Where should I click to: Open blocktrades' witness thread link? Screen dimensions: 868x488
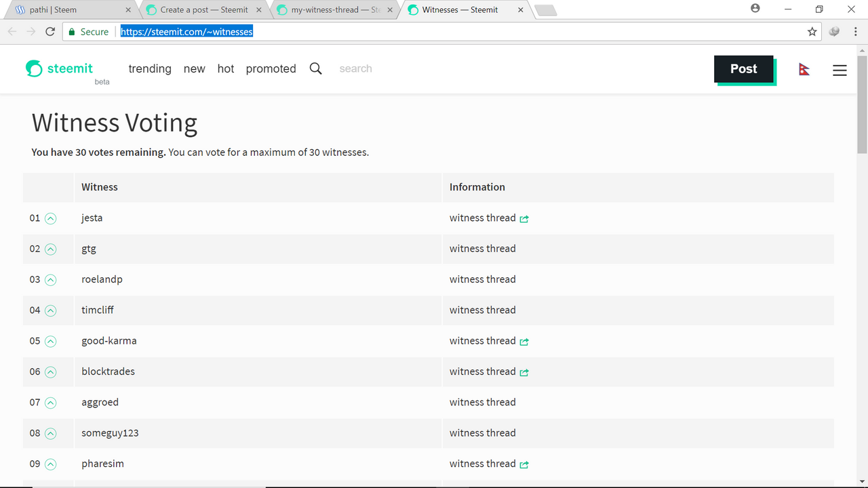[x=482, y=371]
